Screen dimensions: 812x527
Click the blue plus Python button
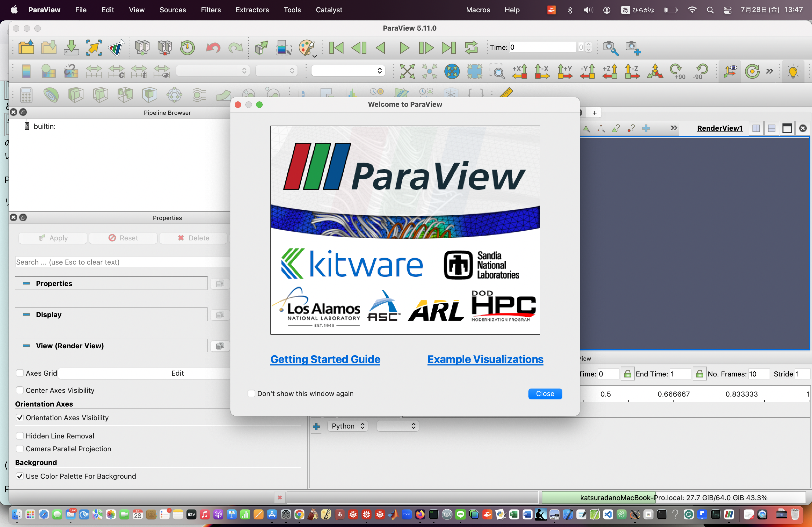pyautogui.click(x=316, y=426)
